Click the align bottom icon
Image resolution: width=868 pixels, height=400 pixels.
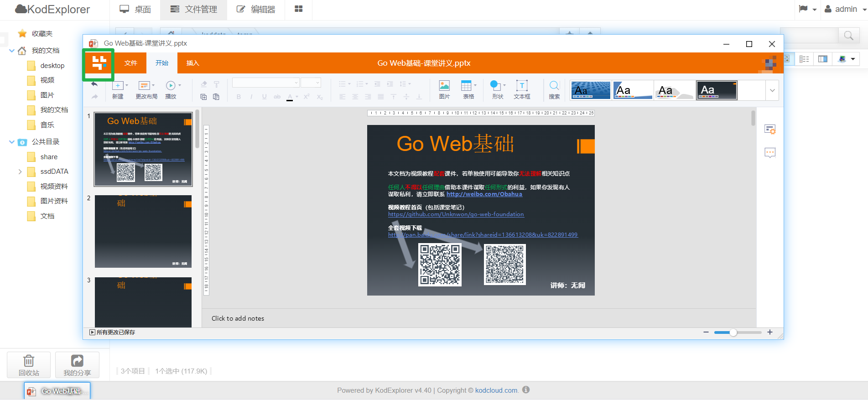[x=419, y=97]
